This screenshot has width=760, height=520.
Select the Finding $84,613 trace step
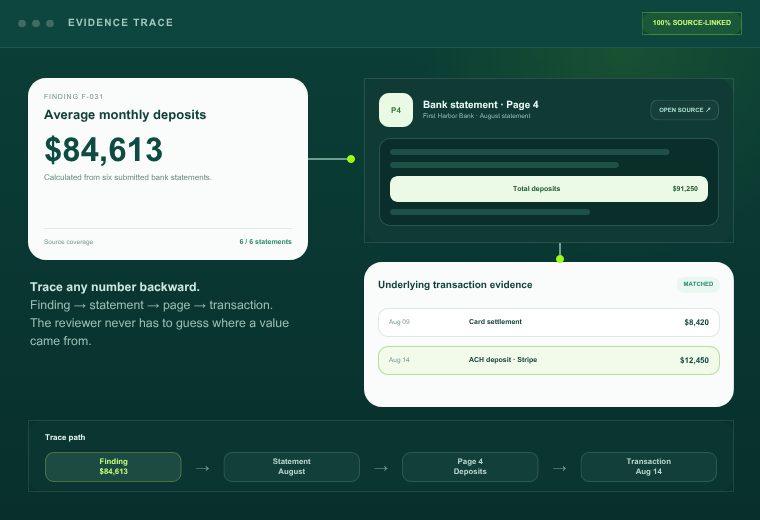[113, 467]
